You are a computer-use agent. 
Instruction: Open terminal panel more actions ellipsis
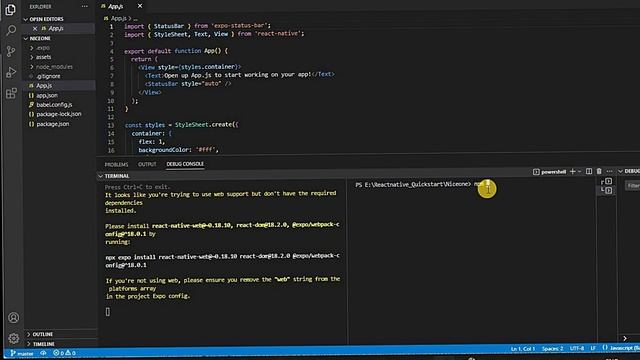609,171
